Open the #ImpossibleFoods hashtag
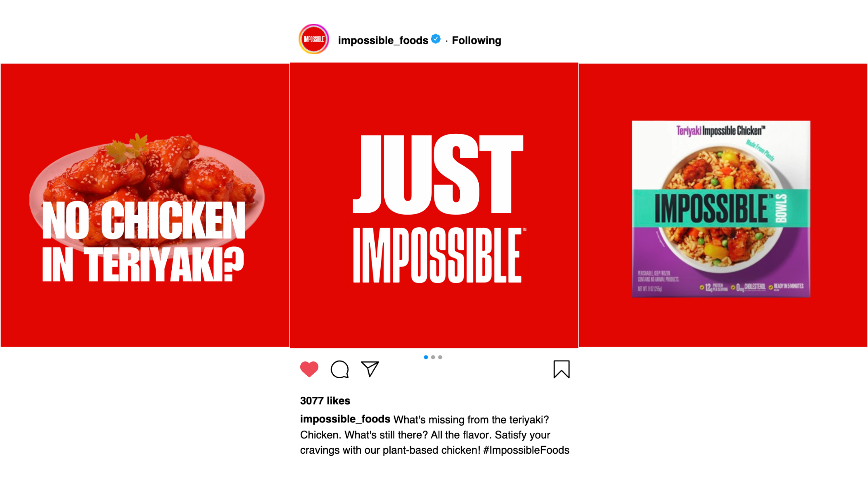Screen dimensions: 868x488 coord(526,450)
